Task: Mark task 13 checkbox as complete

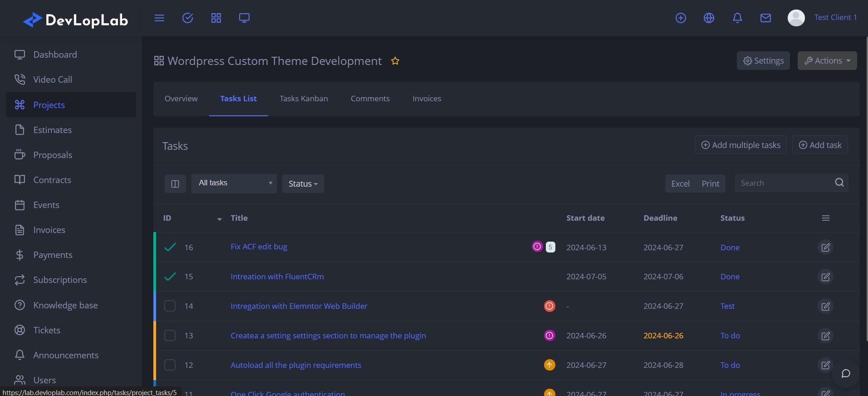Action: coord(170,336)
